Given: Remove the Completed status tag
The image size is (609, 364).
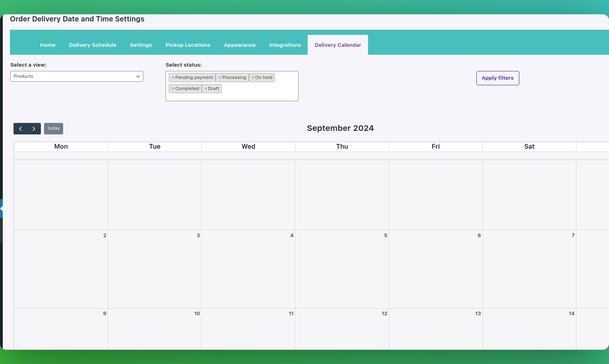Looking at the screenshot, I should coord(173,89).
